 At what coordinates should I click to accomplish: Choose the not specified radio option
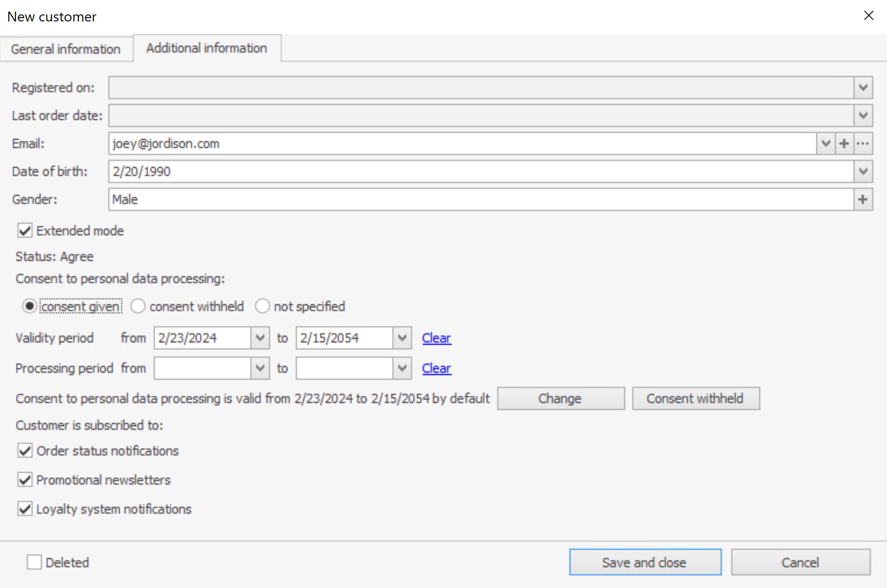[x=263, y=306]
